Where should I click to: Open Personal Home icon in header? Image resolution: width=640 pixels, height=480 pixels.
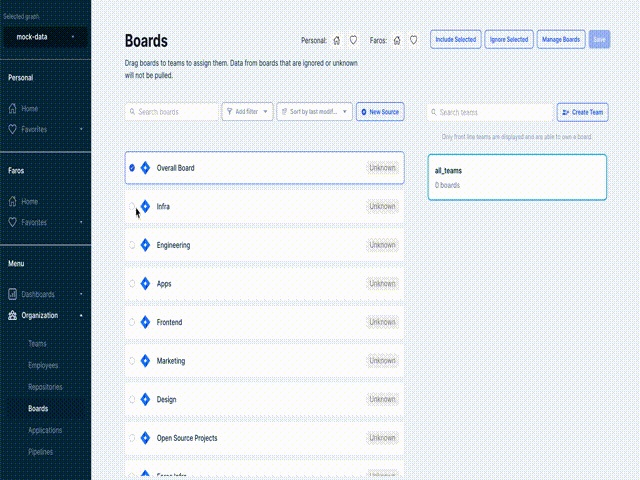[337, 40]
